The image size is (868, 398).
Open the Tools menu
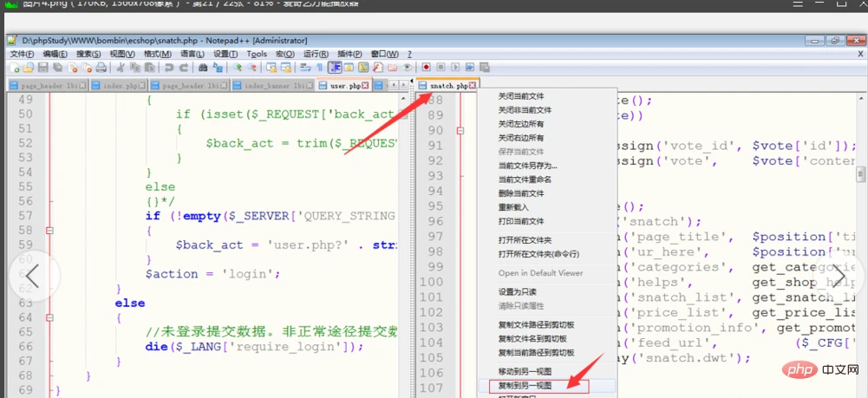click(x=257, y=55)
